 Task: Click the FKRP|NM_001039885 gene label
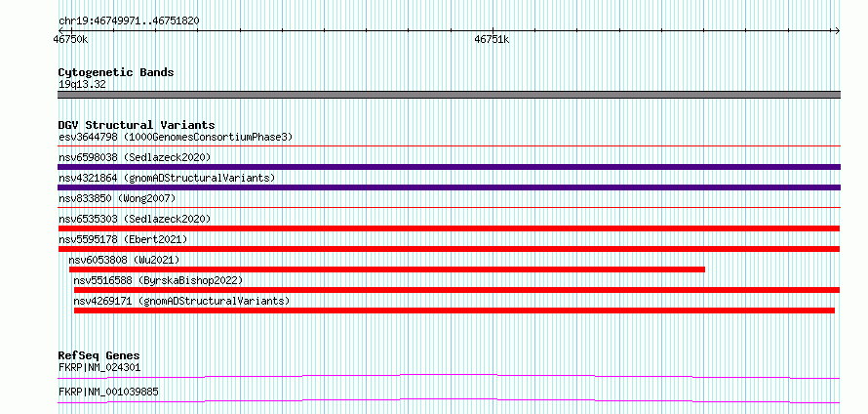[108, 392]
